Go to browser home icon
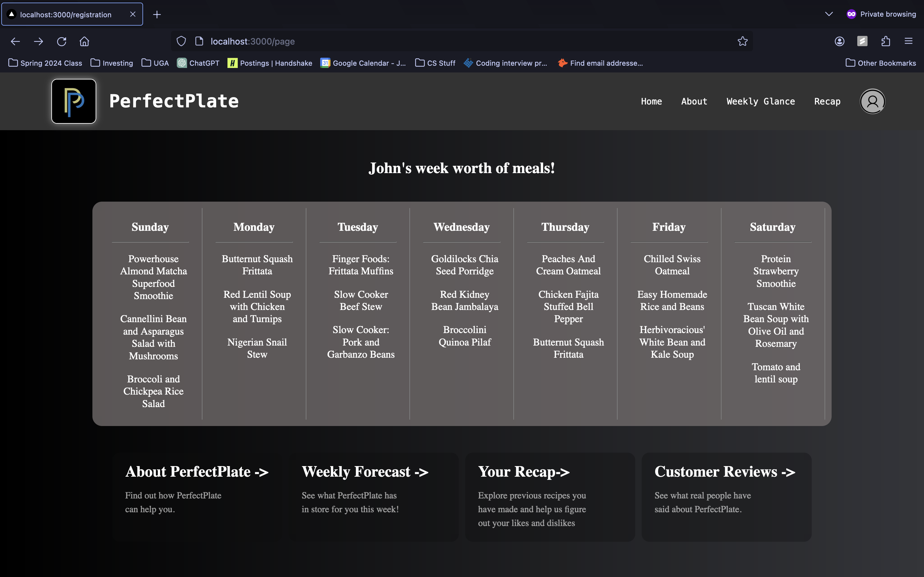The image size is (924, 577). coord(84,41)
